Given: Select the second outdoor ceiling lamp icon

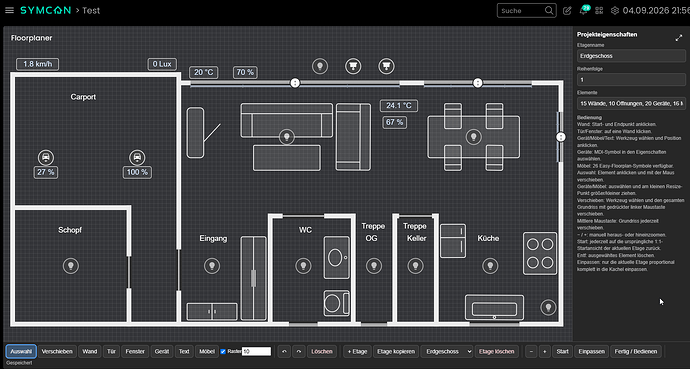Looking at the screenshot, I should pyautogui.click(x=386, y=66).
